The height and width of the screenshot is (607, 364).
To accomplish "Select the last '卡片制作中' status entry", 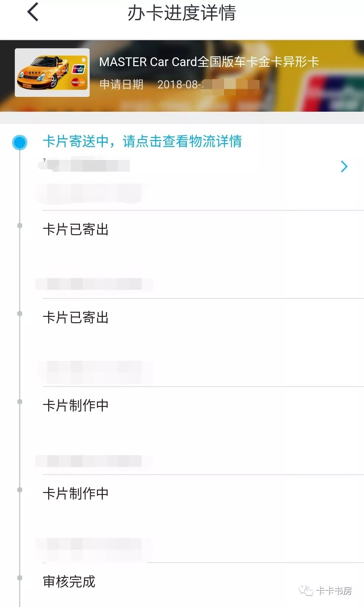I will [x=75, y=493].
